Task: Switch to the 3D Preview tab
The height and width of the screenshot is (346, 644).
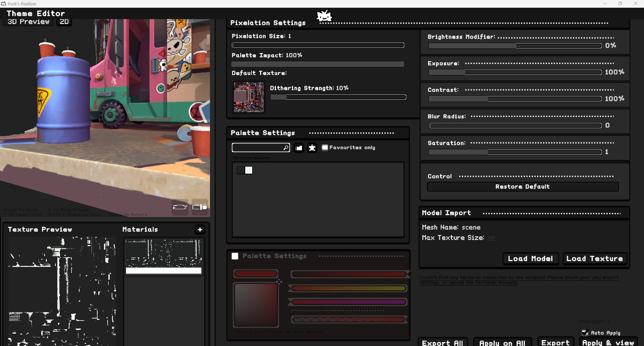Action: pyautogui.click(x=29, y=22)
